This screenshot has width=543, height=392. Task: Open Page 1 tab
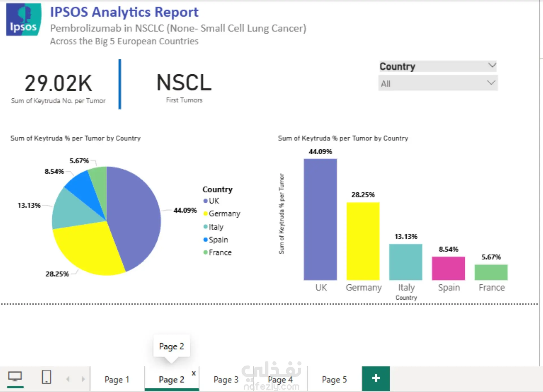[117, 379]
